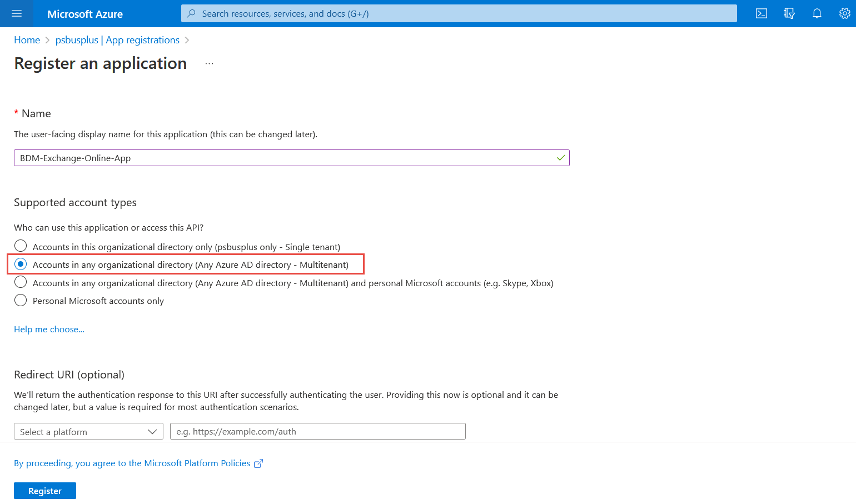Launch Cloud Shell from the top bar

coord(762,13)
